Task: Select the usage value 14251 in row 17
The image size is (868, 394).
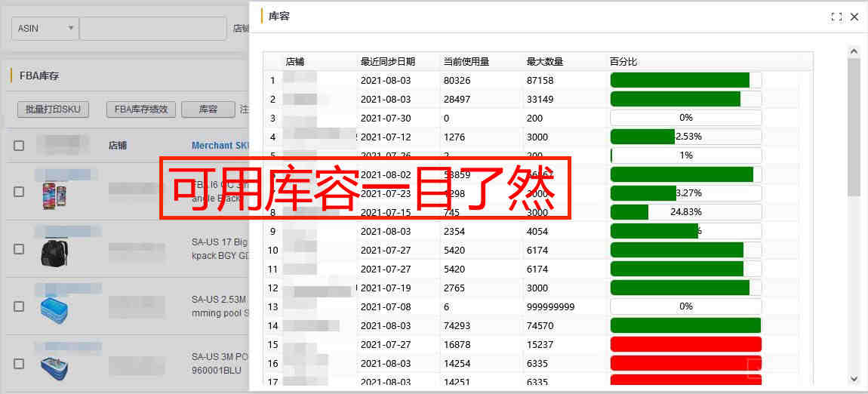Action: [x=457, y=382]
